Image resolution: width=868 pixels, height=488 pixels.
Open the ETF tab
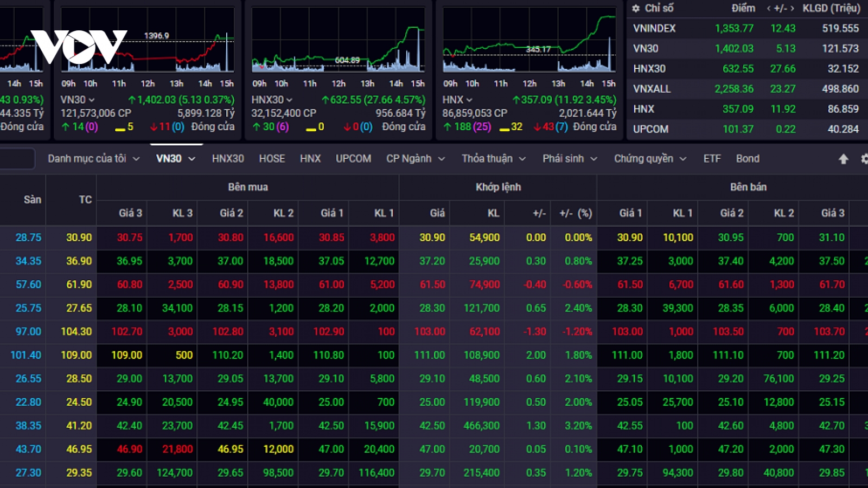pos(712,158)
